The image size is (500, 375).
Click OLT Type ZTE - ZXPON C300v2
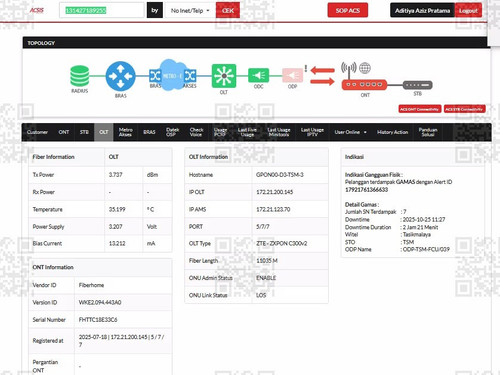pyautogui.click(x=282, y=244)
